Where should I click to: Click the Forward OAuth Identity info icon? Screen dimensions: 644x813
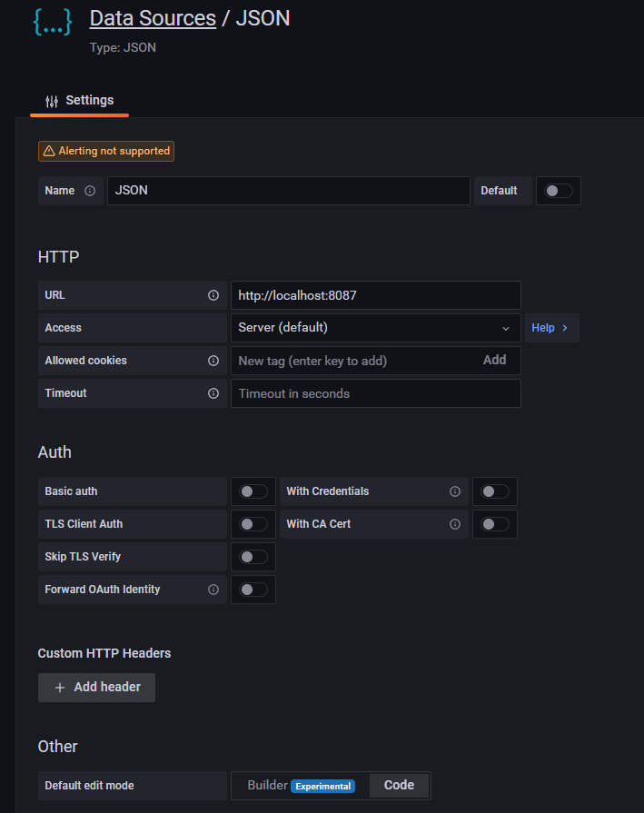point(213,590)
